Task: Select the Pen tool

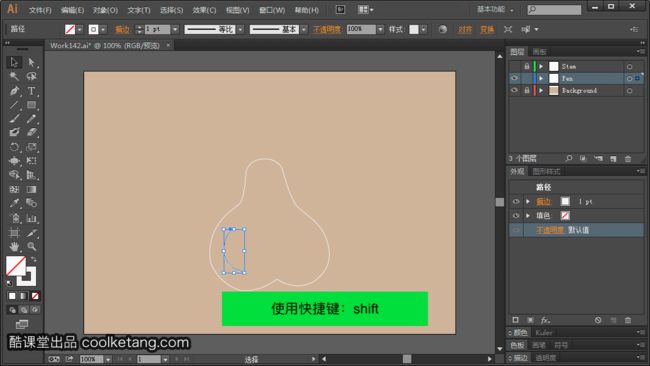Action: (x=14, y=91)
